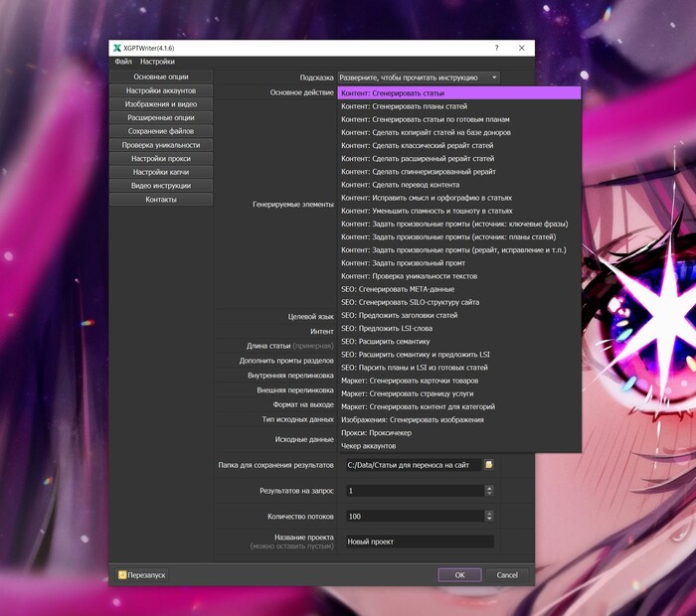The image size is (696, 616).
Task: Confirm with the OK button
Action: point(459,574)
